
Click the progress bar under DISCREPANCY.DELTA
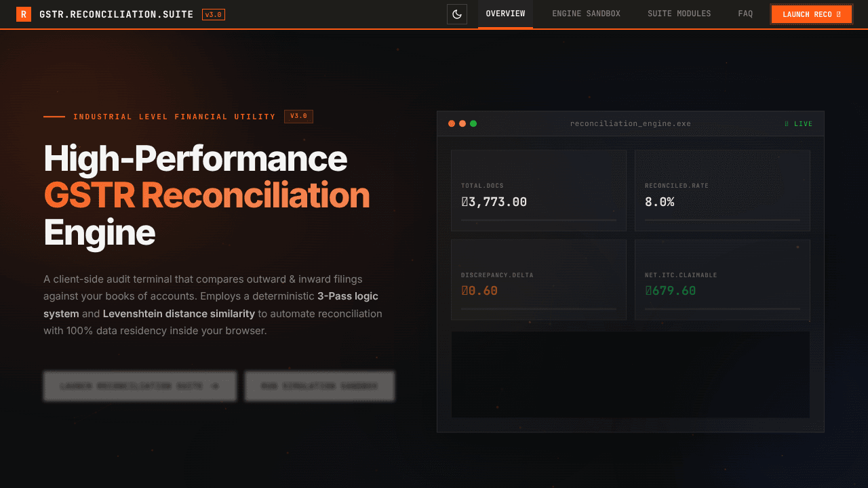pos(538,309)
